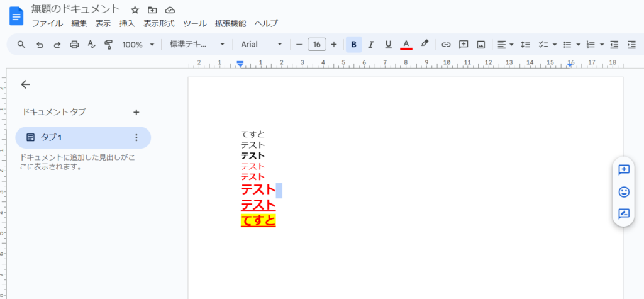Toggle italic formatting button
The image size is (644, 299).
click(x=371, y=45)
